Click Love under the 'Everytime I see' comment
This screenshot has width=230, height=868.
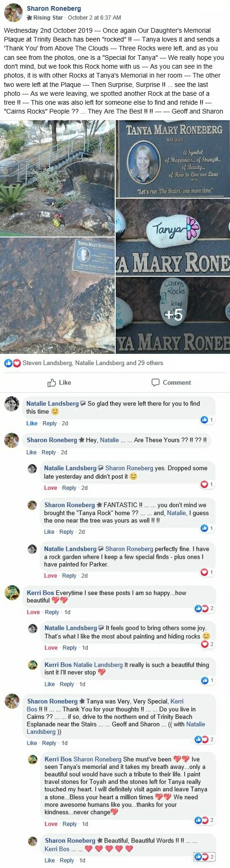tap(33, 612)
